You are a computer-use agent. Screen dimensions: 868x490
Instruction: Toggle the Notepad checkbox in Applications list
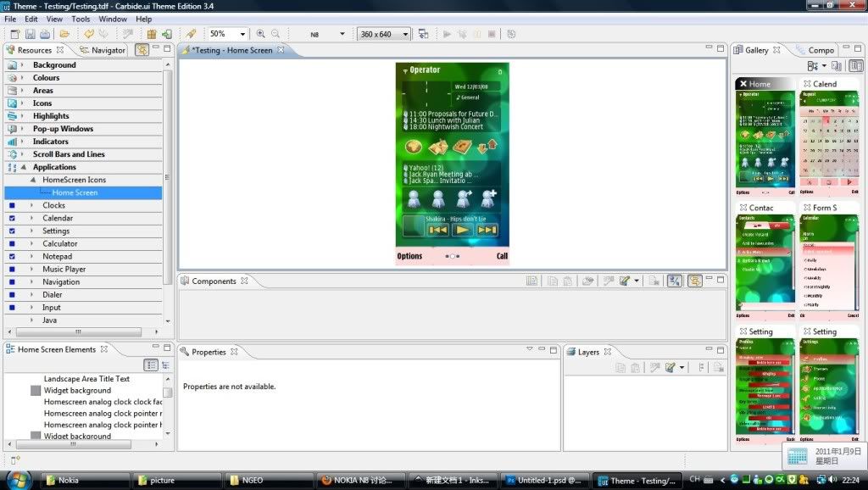pyautogui.click(x=12, y=257)
